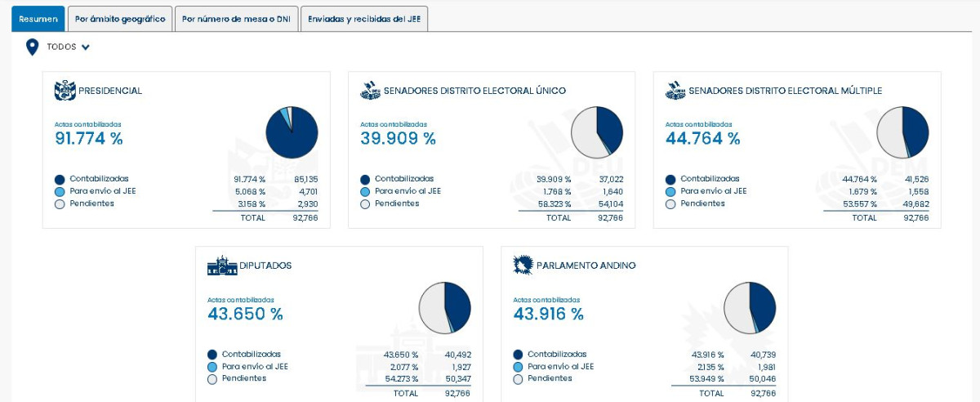Expand the TODOS location dropdown
The height and width of the screenshot is (402, 980).
coord(86,47)
